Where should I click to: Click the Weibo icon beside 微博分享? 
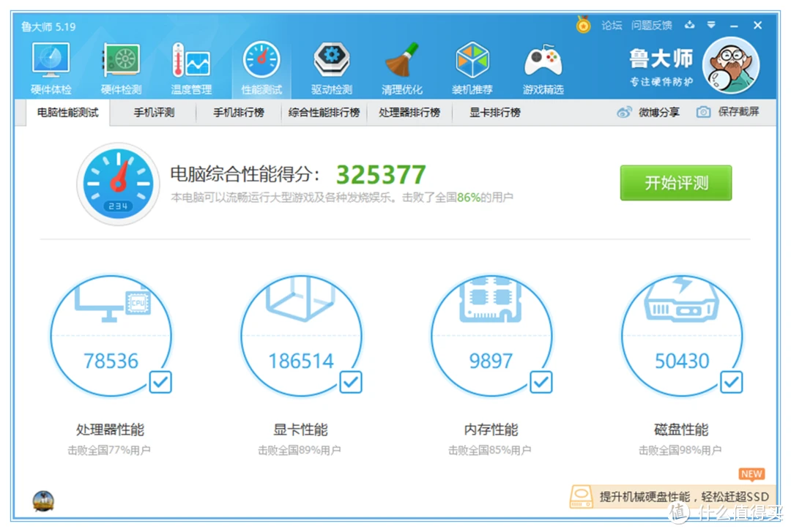click(624, 112)
